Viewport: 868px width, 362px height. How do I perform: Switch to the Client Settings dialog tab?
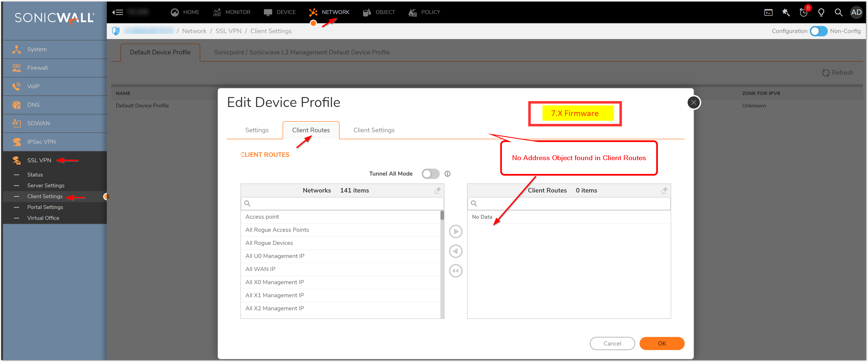(374, 130)
